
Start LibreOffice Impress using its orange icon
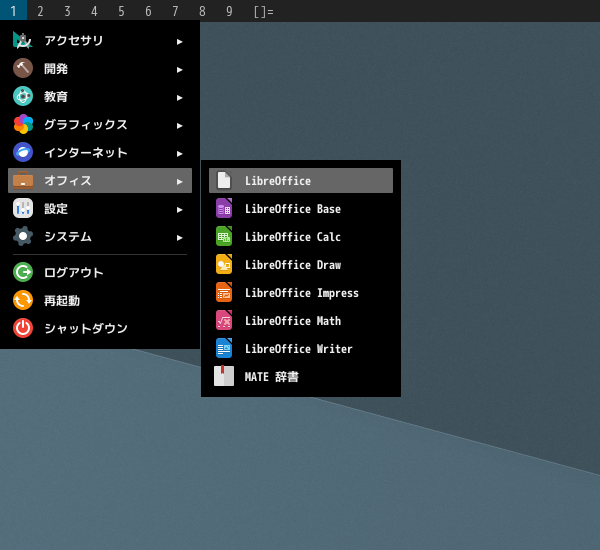coord(224,293)
